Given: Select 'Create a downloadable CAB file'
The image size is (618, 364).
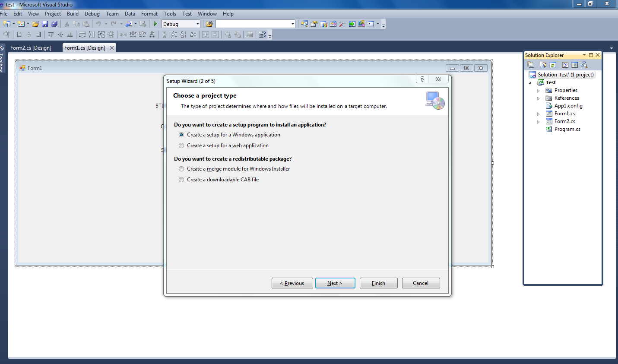Looking at the screenshot, I should point(181,180).
